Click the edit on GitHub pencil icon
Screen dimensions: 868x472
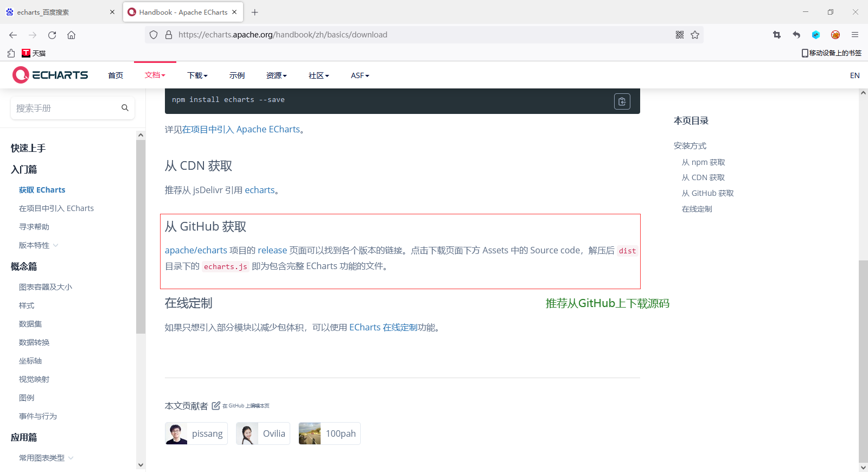(216, 406)
